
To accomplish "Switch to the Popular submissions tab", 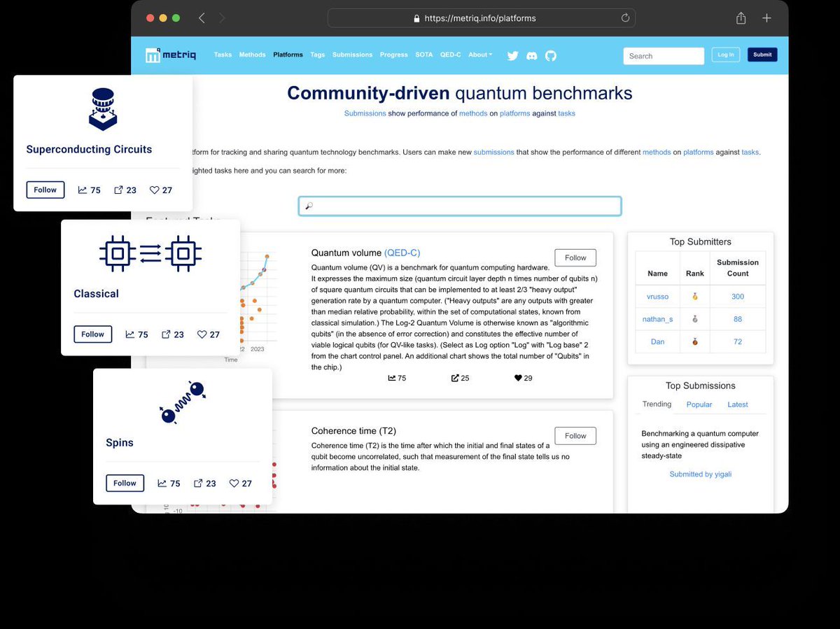I will (699, 404).
